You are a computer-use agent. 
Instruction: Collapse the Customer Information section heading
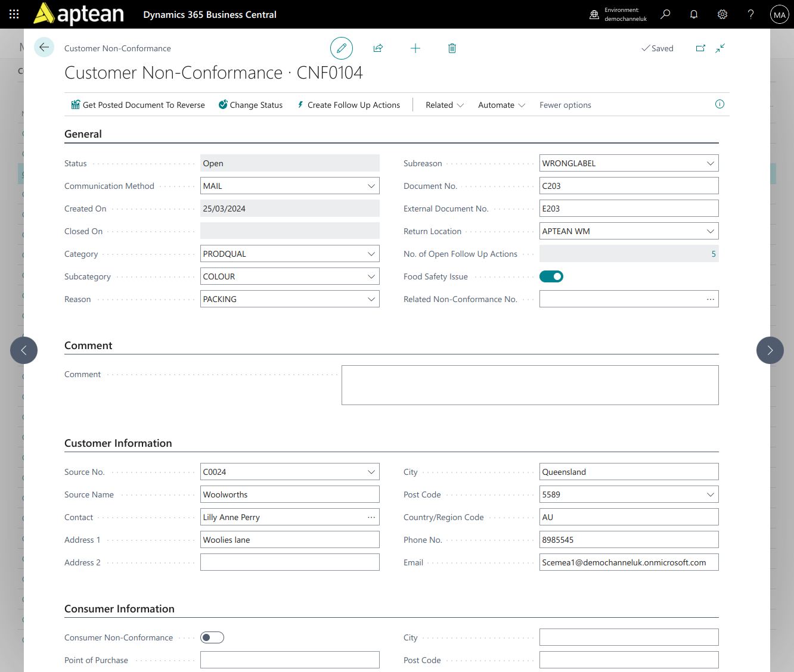(x=118, y=443)
